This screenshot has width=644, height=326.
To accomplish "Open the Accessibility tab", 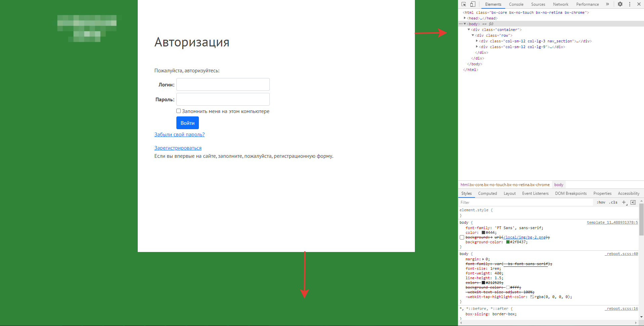I will coord(629,193).
